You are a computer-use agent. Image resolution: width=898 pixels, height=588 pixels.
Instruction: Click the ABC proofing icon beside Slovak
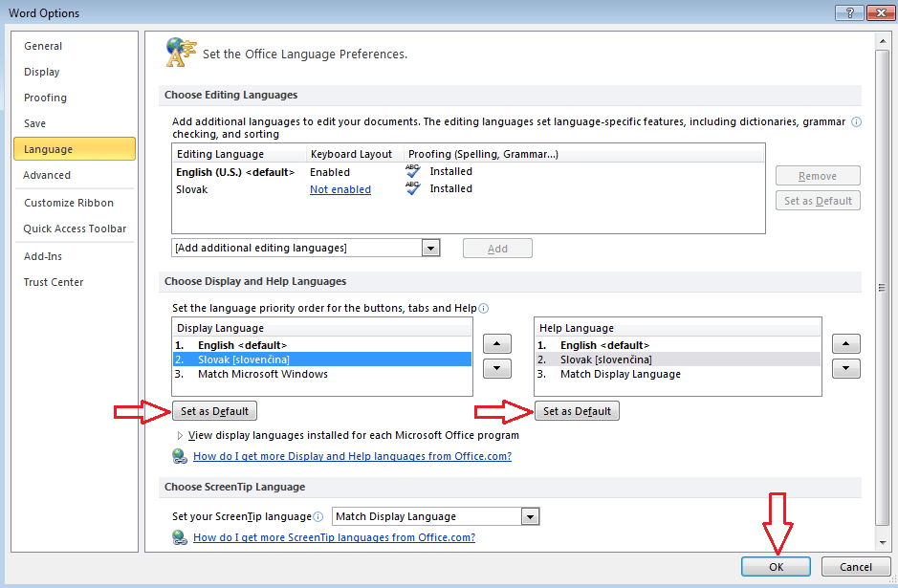pyautogui.click(x=411, y=188)
